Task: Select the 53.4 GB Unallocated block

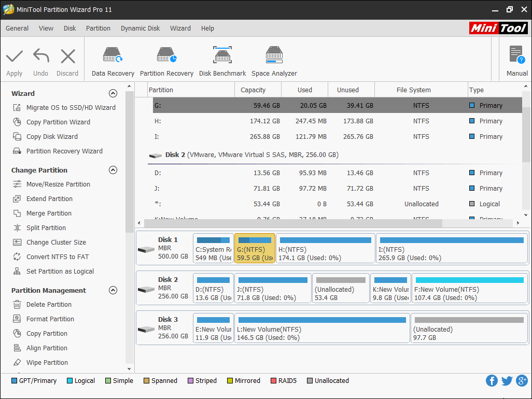Action: pos(341,288)
